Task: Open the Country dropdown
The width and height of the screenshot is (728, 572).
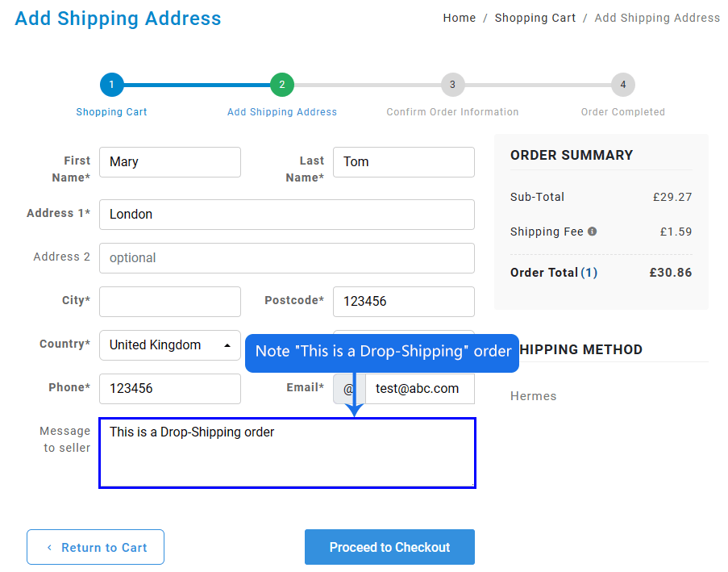Action: coord(170,345)
